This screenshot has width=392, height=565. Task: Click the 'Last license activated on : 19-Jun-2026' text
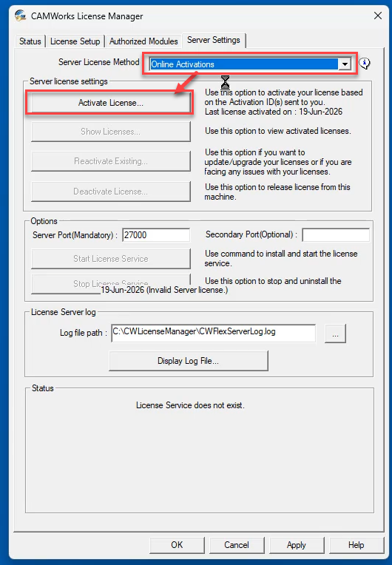point(274,112)
